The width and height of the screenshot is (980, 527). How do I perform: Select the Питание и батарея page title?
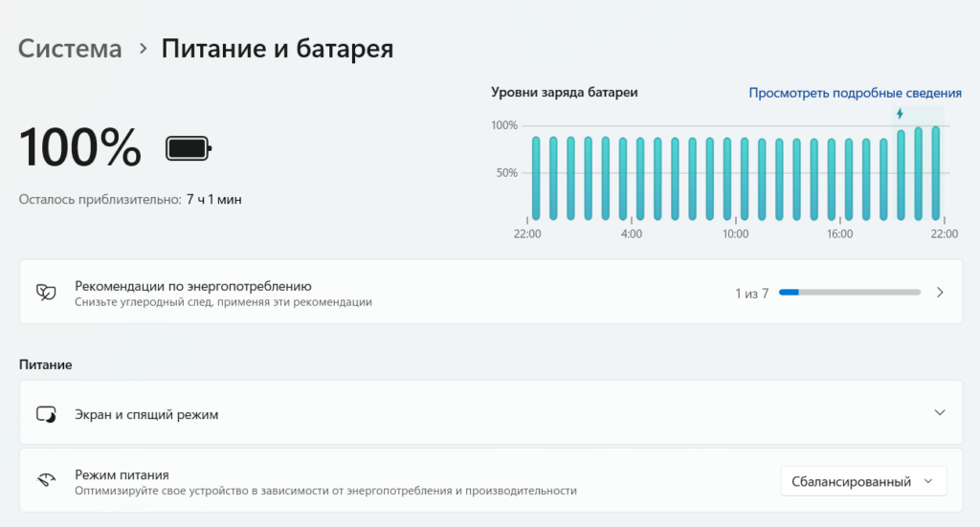[277, 49]
